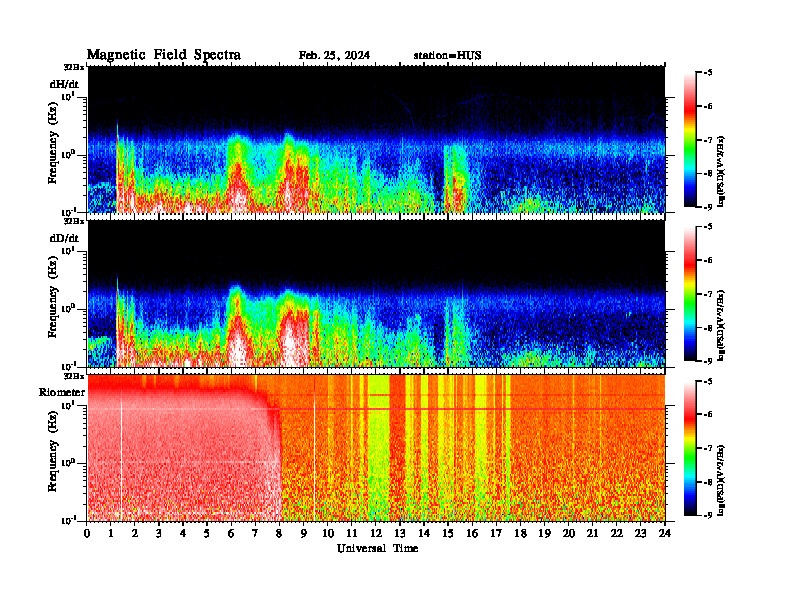792x612 pixels.
Task: Click hour '2' on the time axis
Action: (135, 533)
